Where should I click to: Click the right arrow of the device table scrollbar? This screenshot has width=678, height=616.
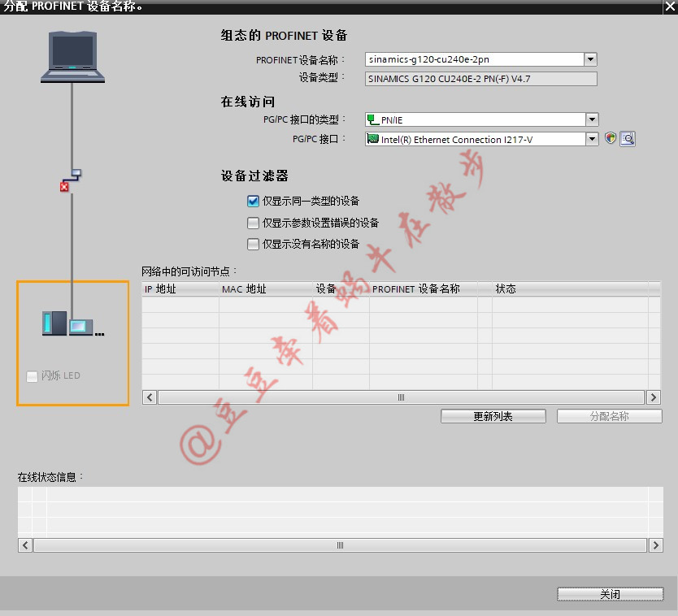click(653, 397)
